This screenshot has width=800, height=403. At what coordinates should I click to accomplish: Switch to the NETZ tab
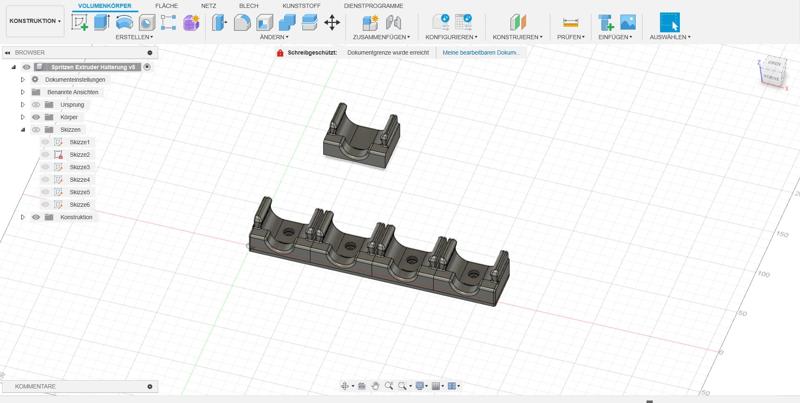(208, 6)
